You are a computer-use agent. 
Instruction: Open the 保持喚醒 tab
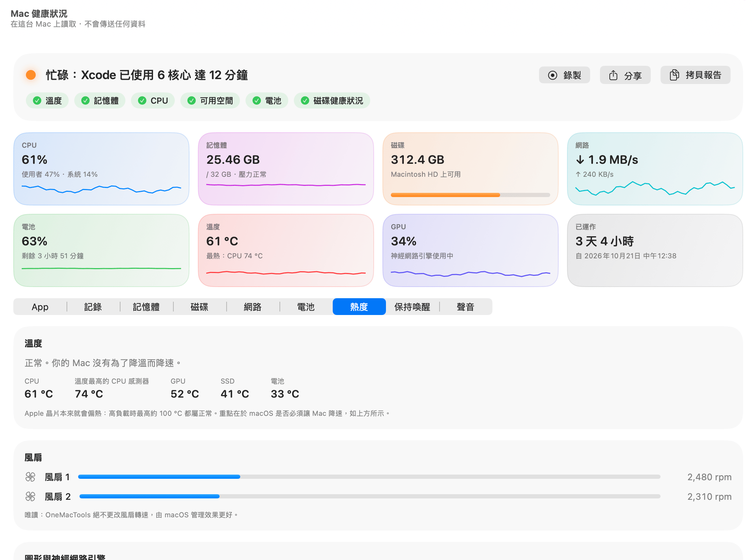point(413,307)
